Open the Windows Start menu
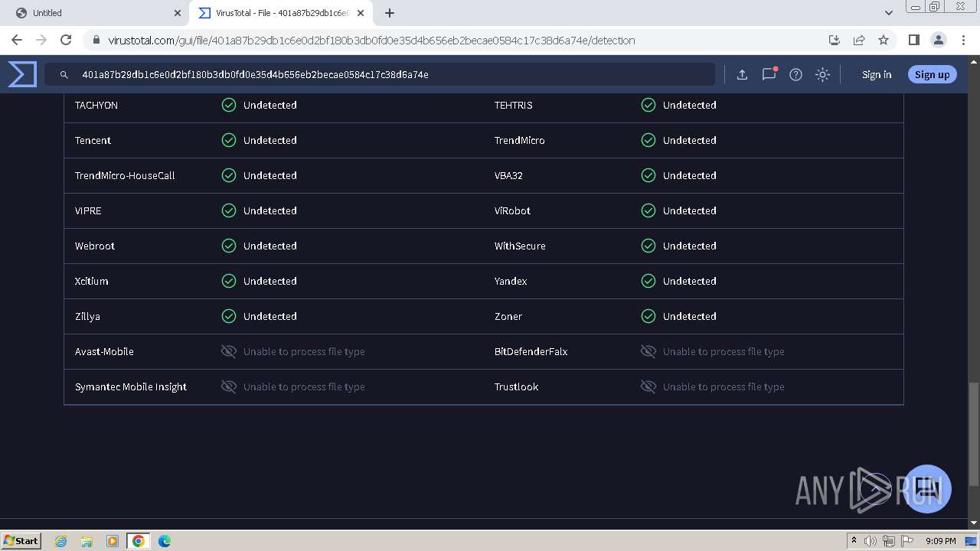980x551 pixels. tap(21, 540)
